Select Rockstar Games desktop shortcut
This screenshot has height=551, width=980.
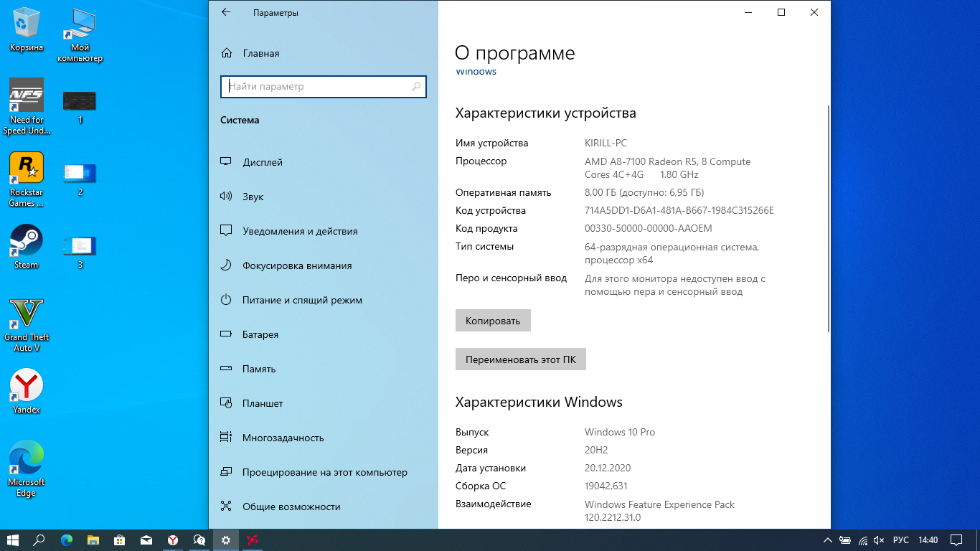27,179
